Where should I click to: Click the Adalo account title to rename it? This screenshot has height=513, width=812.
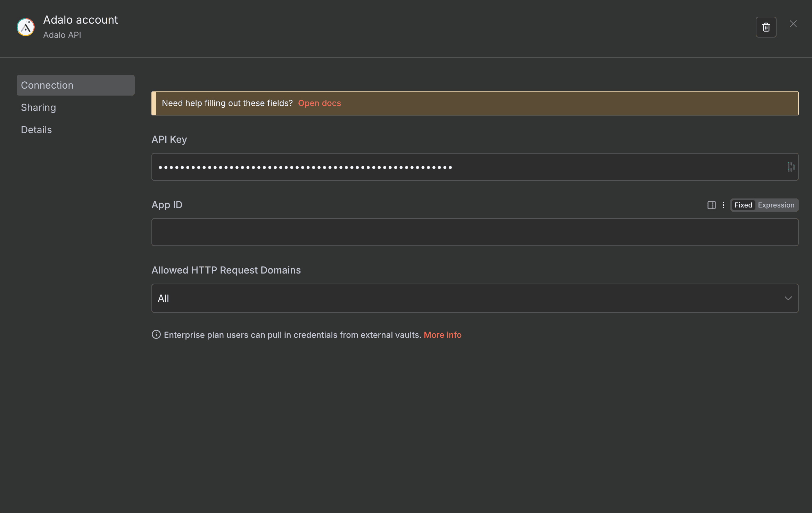coord(80,20)
